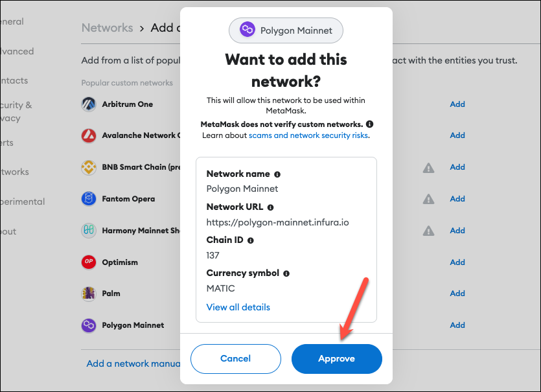This screenshot has width=541, height=392.
Task: Select the Advanced settings tab
Action: [x=17, y=51]
